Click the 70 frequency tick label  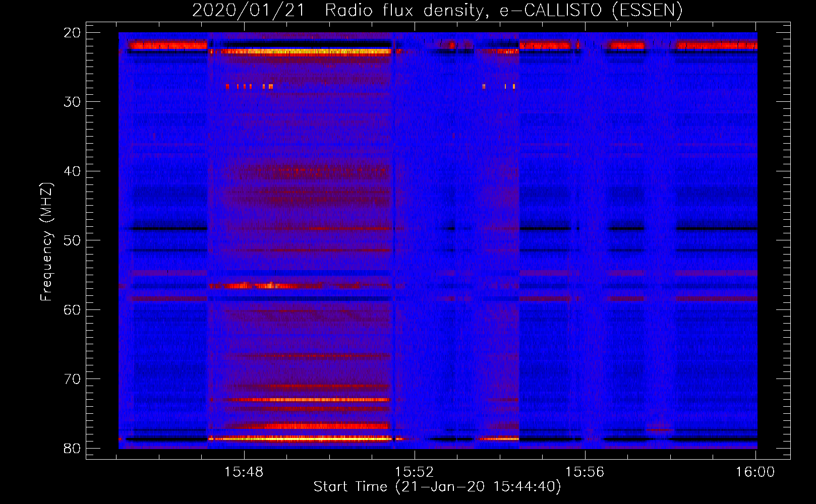click(x=72, y=379)
